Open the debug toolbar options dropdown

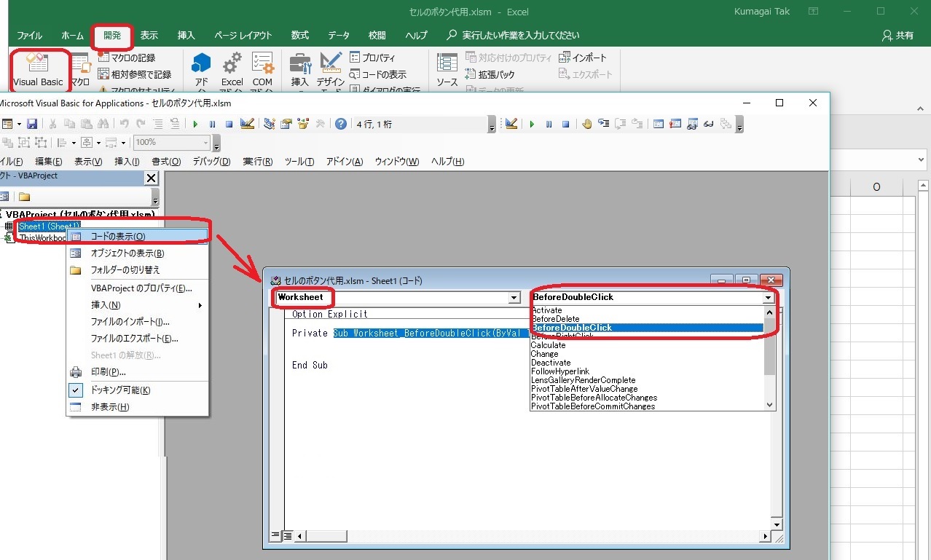tap(740, 125)
